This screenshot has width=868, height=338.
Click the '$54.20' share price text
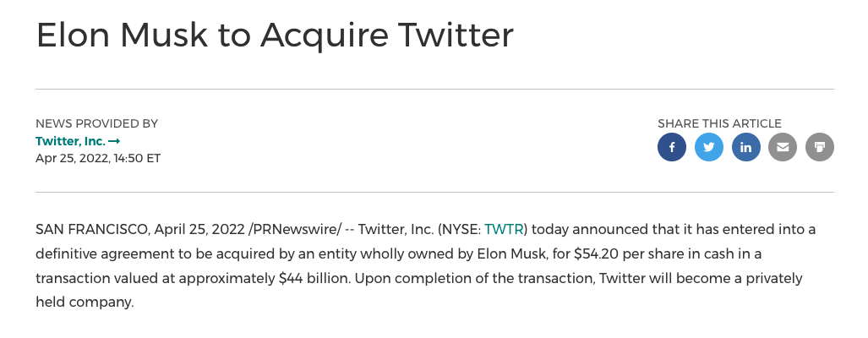pos(603,253)
